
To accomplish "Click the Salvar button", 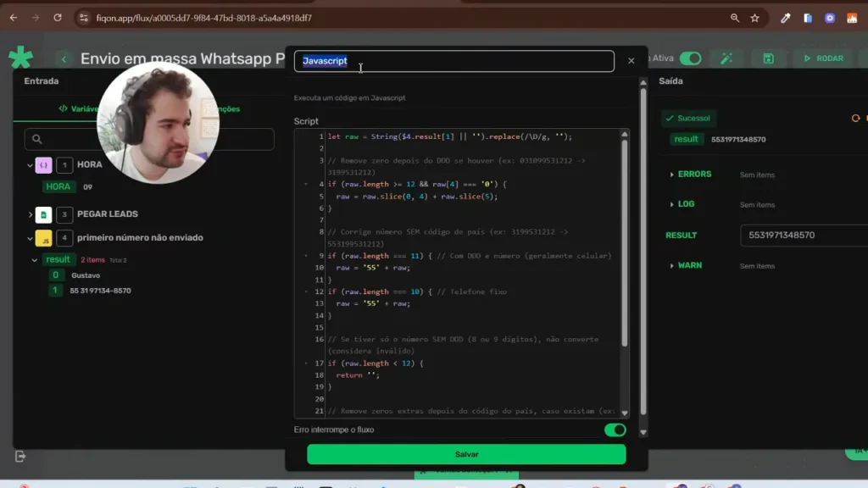I will 466,455.
